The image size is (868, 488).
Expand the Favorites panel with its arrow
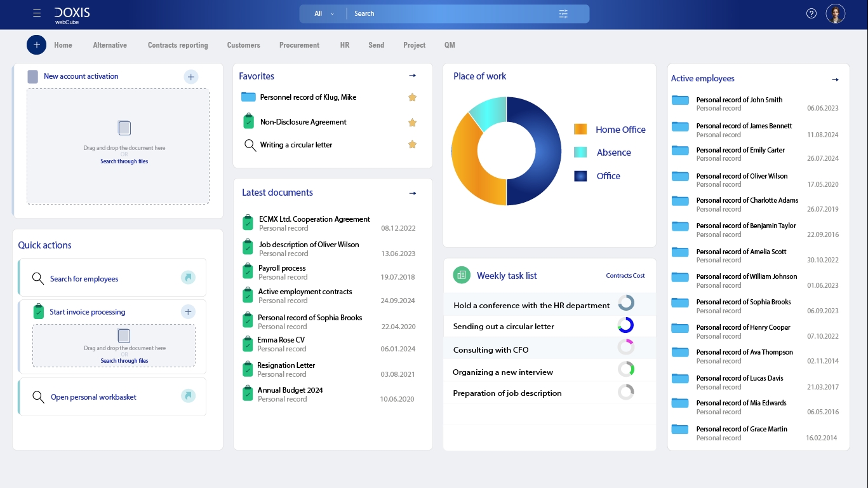[x=412, y=75]
